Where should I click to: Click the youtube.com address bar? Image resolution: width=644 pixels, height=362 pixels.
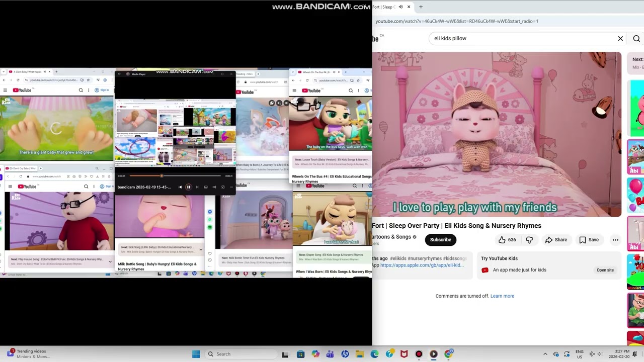point(508,21)
